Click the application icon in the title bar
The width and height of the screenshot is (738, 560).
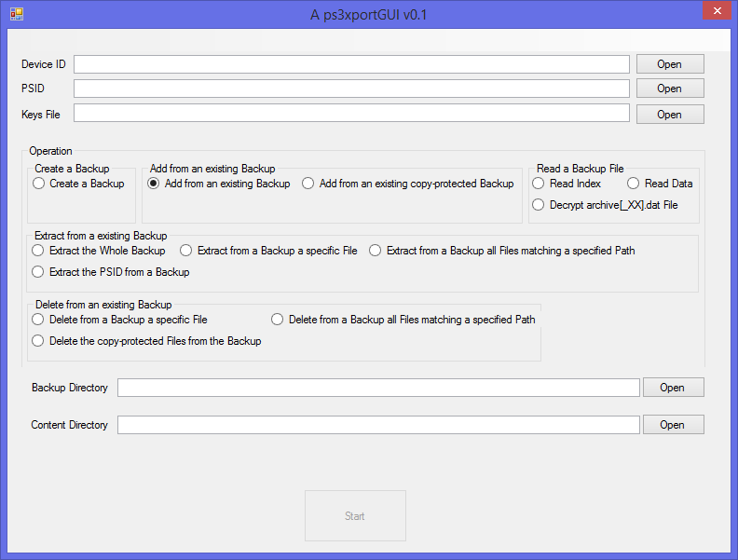pos(16,14)
